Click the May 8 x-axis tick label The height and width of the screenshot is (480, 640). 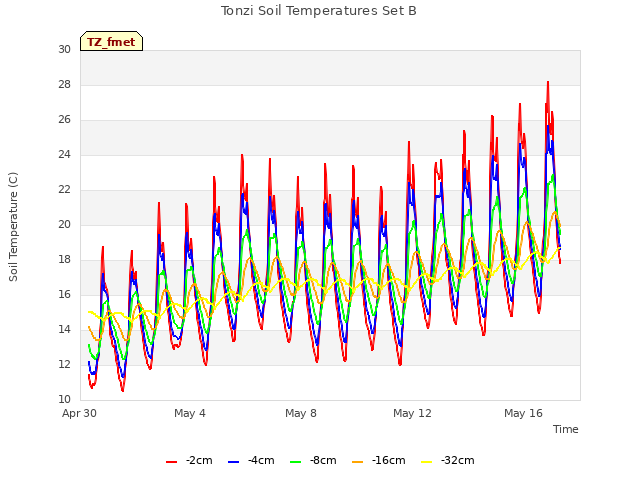pyautogui.click(x=301, y=413)
